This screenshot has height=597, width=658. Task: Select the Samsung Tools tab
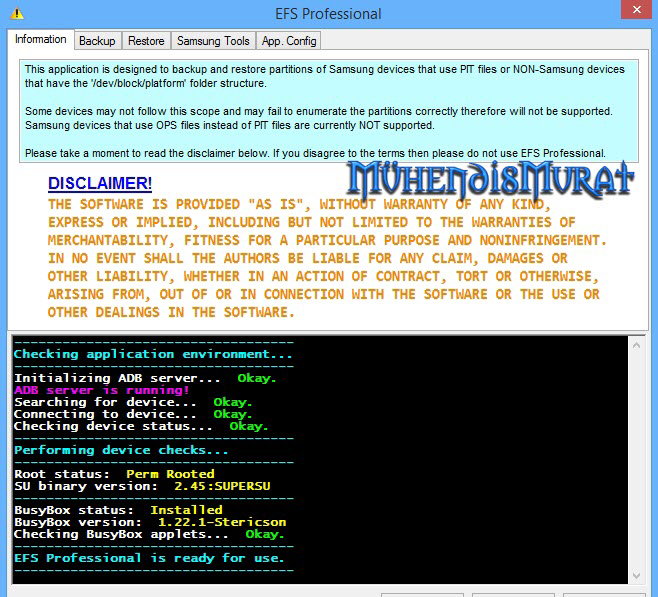coord(213,41)
